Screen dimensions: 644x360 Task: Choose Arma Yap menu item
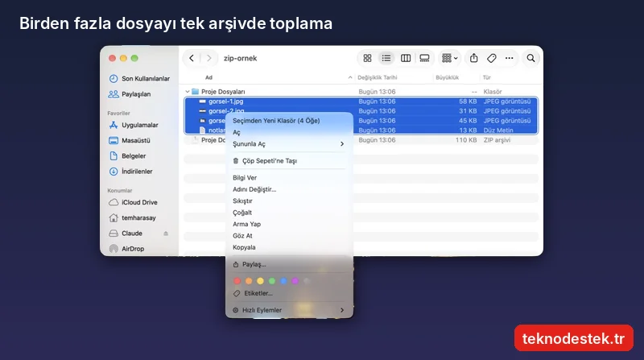pyautogui.click(x=289, y=224)
